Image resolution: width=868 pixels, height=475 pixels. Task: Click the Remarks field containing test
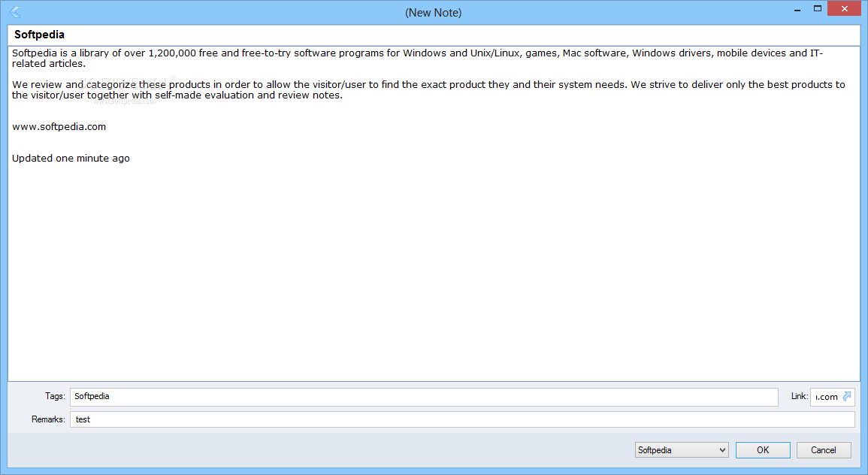pyautogui.click(x=462, y=419)
